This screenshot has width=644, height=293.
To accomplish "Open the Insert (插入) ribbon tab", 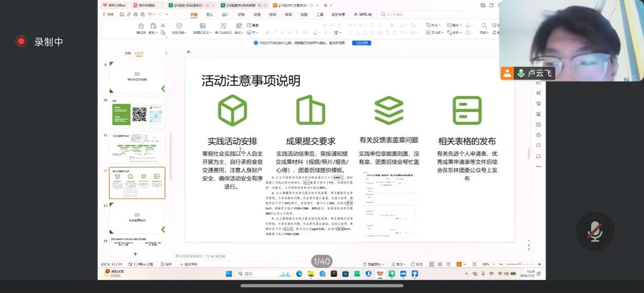I will click(209, 14).
